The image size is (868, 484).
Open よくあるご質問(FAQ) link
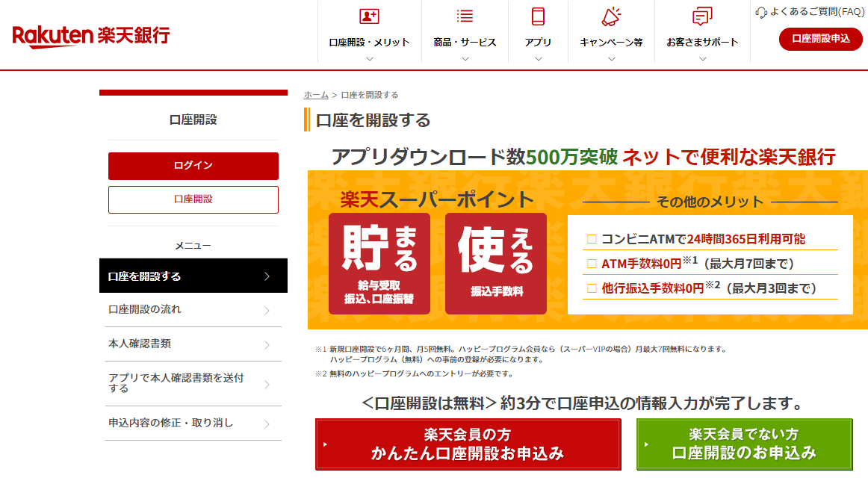tap(816, 12)
